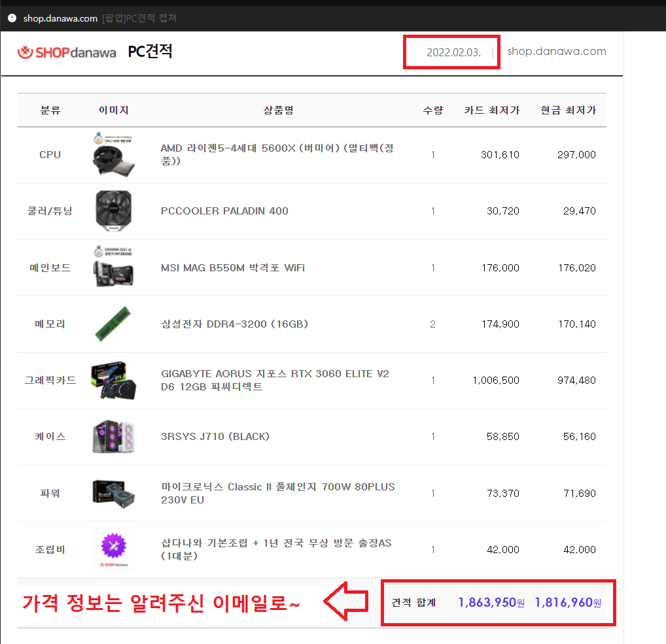This screenshot has height=644, width=666.
Task: Click the CPU card price 301,610
Action: pyautogui.click(x=500, y=155)
